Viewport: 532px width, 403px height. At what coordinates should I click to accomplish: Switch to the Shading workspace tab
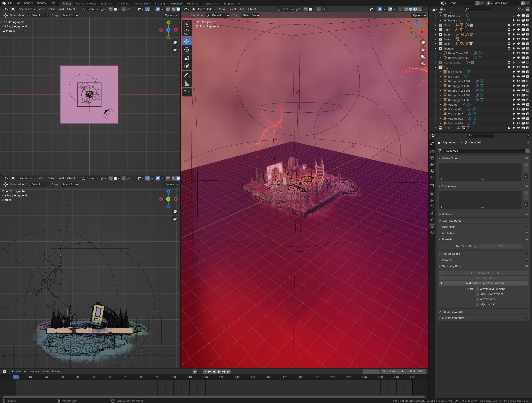160,4
